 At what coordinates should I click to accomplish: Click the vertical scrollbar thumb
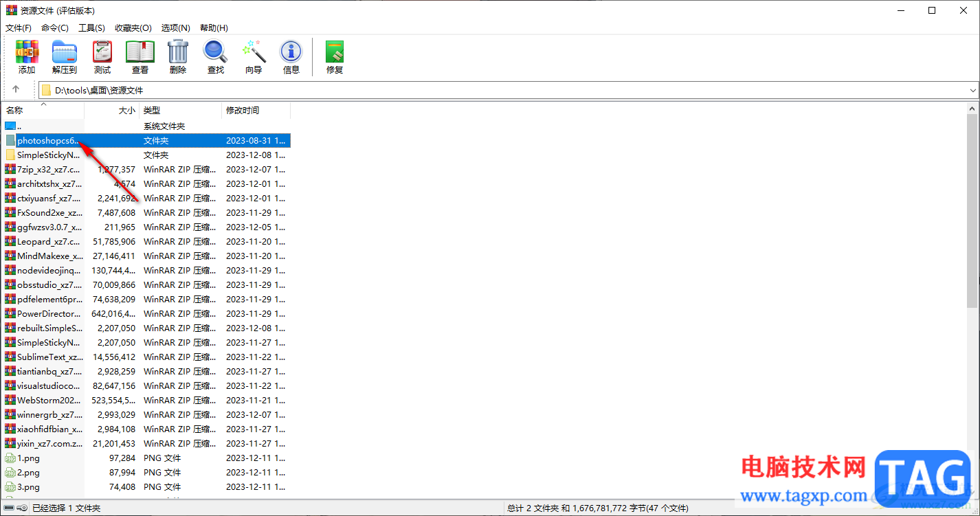(972, 211)
